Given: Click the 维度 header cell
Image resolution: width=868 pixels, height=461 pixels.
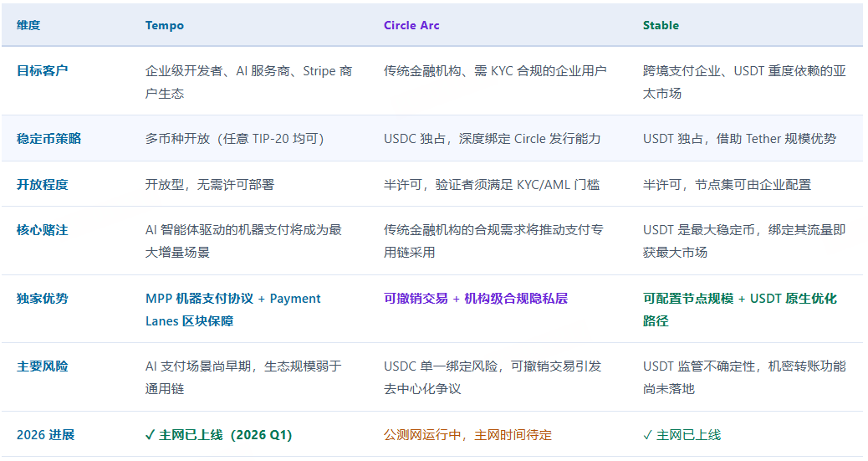Looking at the screenshot, I should point(28,25).
